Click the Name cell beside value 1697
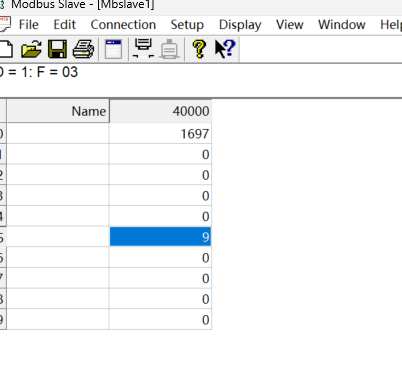 pyautogui.click(x=58, y=133)
